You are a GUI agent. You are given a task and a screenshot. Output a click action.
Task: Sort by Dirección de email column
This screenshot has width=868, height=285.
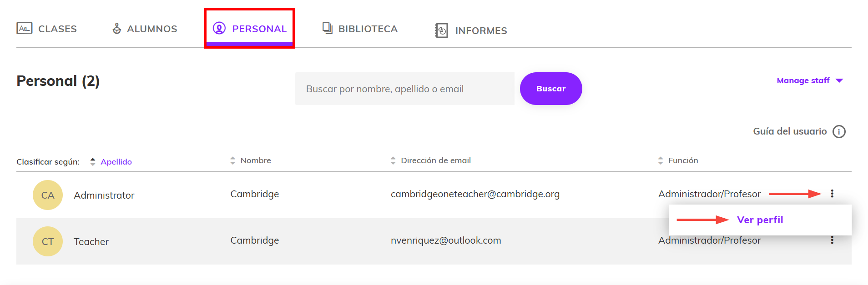tap(436, 160)
